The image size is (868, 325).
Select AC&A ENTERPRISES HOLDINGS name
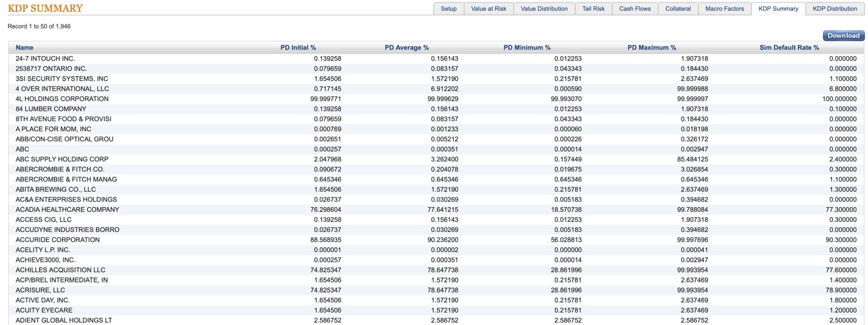(66, 200)
